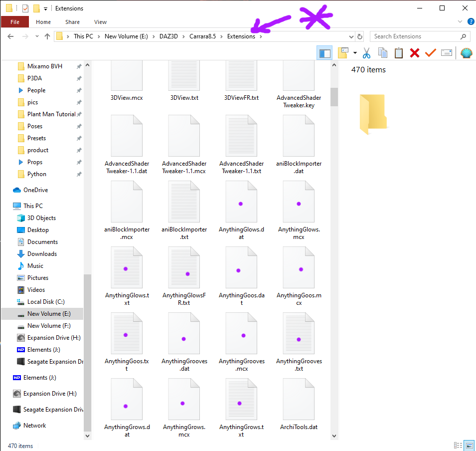Select the 3DView.mcx file

(x=127, y=80)
